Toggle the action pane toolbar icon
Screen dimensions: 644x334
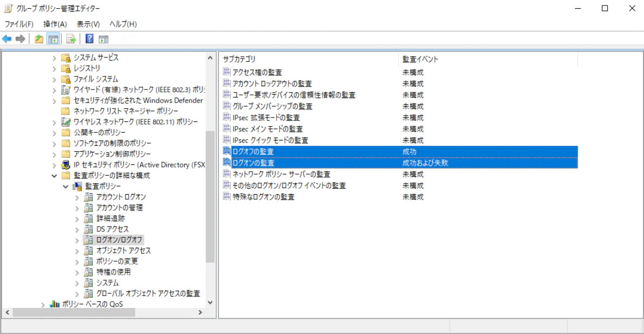click(x=104, y=39)
